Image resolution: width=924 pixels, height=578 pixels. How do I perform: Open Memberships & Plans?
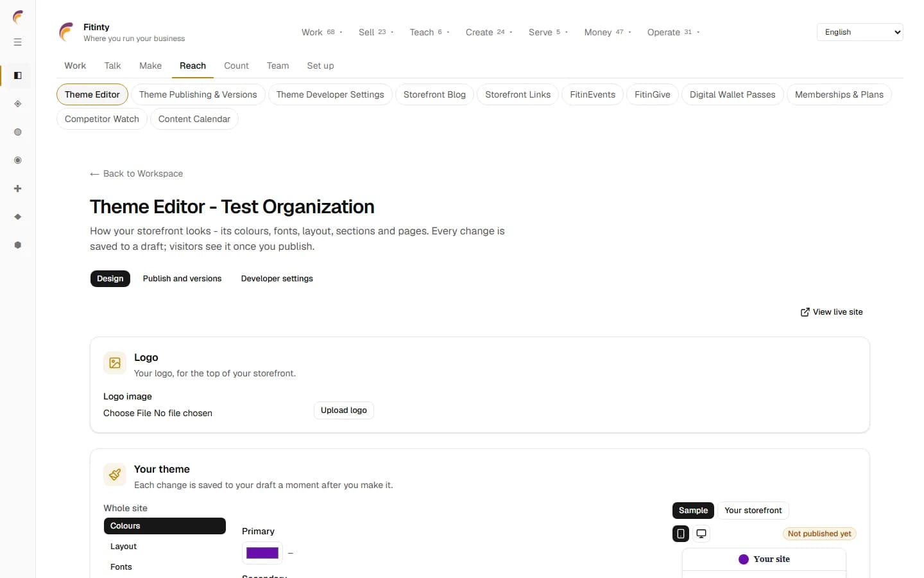coord(839,94)
